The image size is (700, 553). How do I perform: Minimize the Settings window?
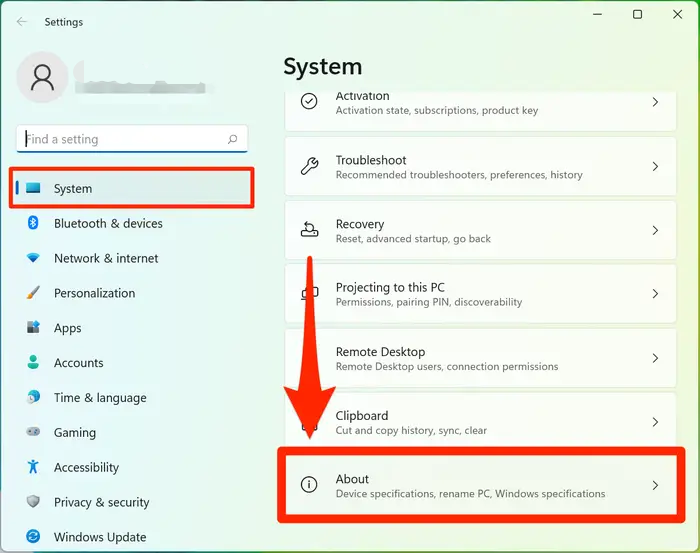click(x=597, y=14)
